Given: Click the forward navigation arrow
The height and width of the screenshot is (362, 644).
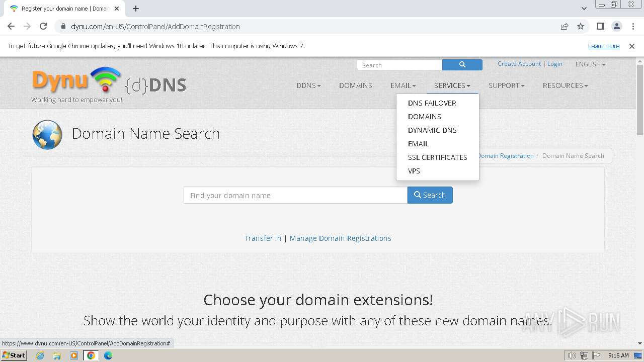Looking at the screenshot, I should (27, 26).
